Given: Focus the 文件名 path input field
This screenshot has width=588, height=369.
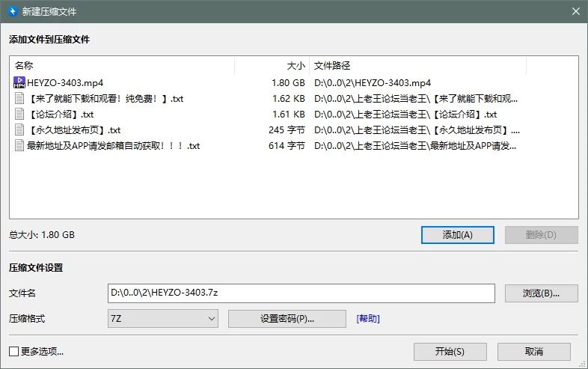Looking at the screenshot, I should (x=301, y=293).
